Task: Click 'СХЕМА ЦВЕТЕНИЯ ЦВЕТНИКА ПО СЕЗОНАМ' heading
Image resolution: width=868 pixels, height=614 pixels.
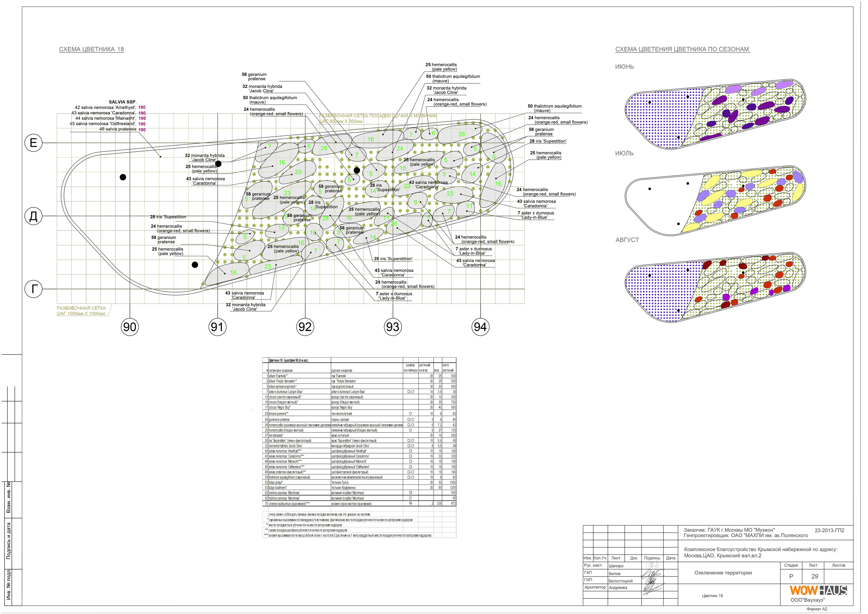Action: (682, 50)
